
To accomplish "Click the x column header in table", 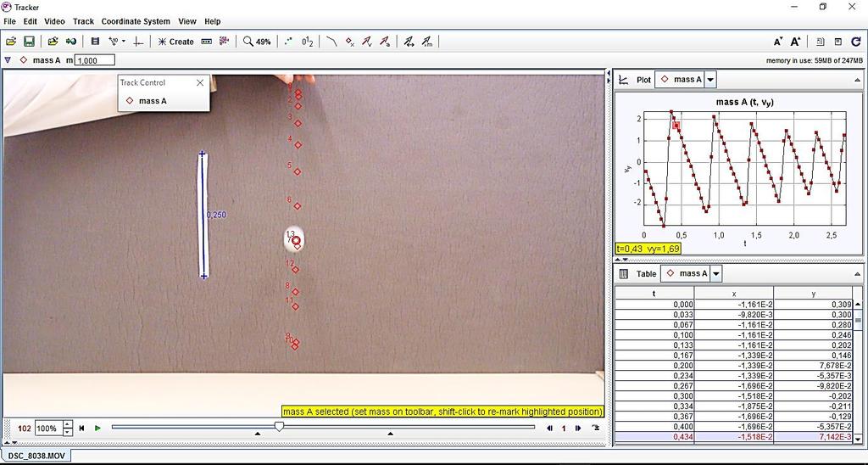I will point(734,294).
